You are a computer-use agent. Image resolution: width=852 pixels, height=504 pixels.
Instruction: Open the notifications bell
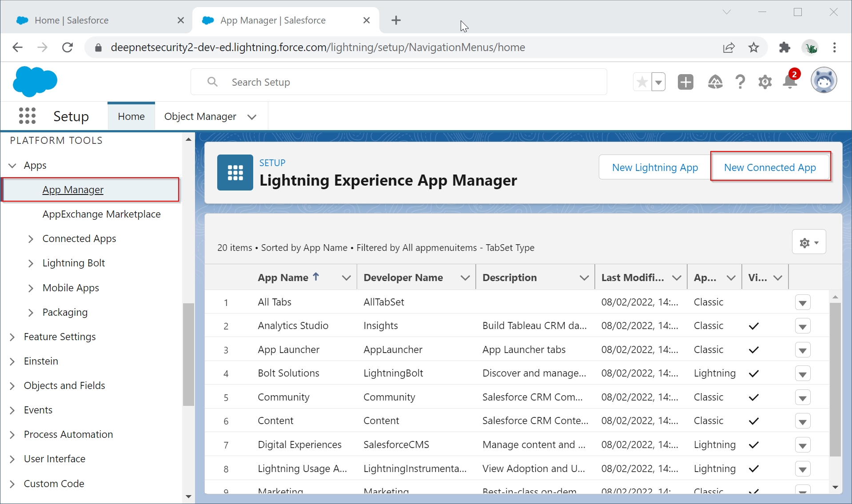coord(790,82)
